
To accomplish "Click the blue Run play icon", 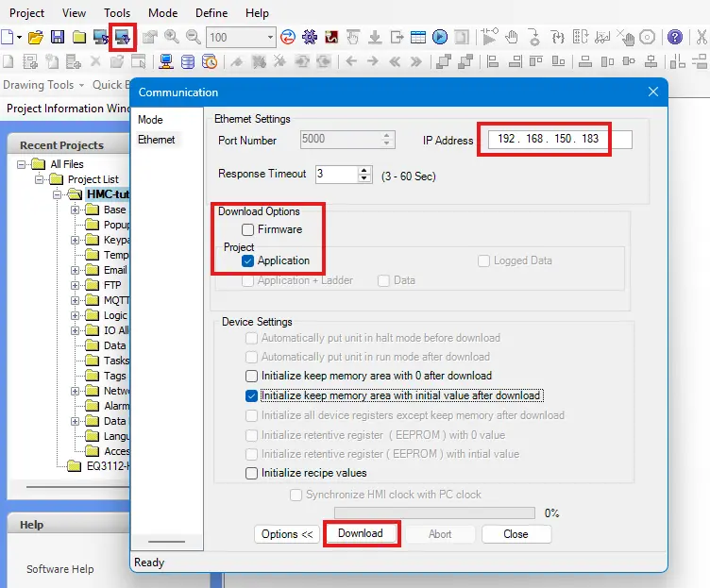I will point(440,38).
